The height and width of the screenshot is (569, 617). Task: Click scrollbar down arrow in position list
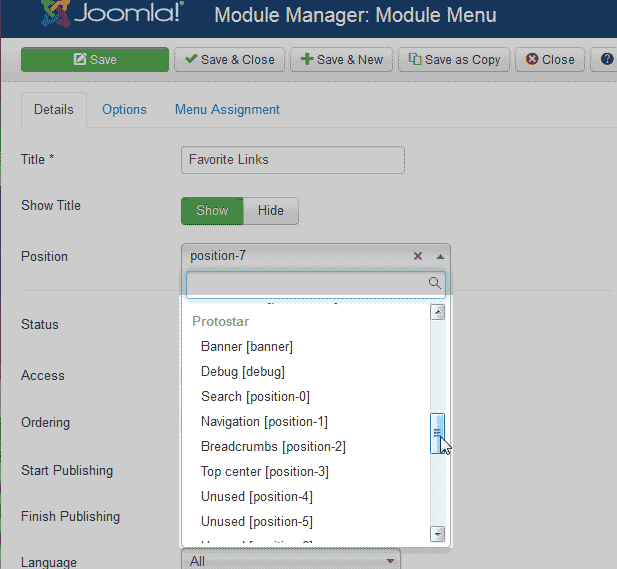(437, 533)
